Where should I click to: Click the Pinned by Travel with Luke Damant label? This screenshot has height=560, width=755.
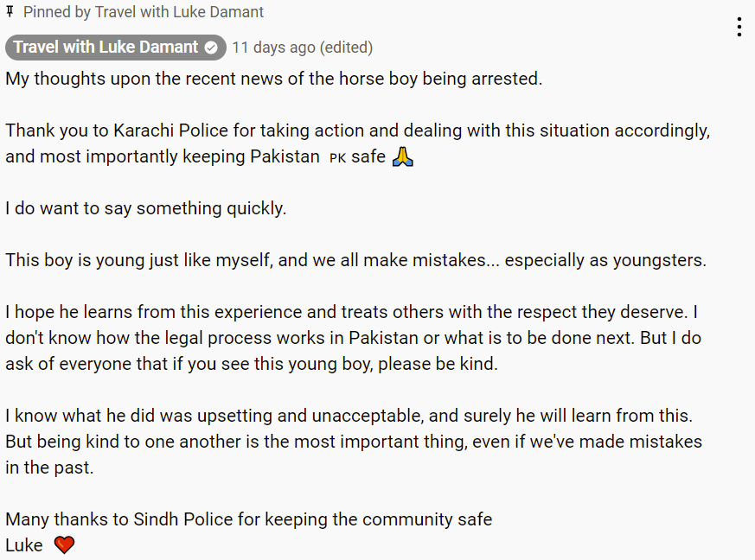(144, 12)
